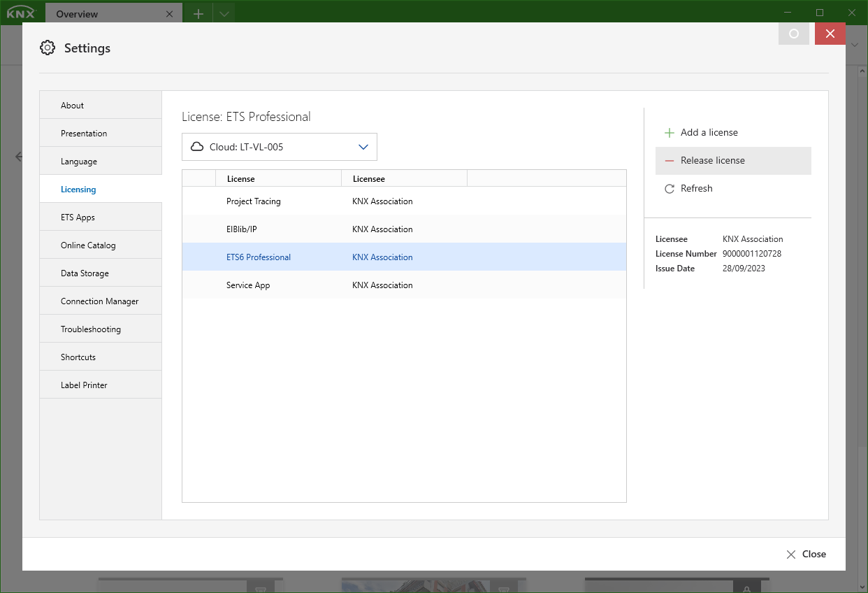The width and height of the screenshot is (868, 593).
Task: Click the issue date 28/09/2023
Action: click(x=744, y=268)
